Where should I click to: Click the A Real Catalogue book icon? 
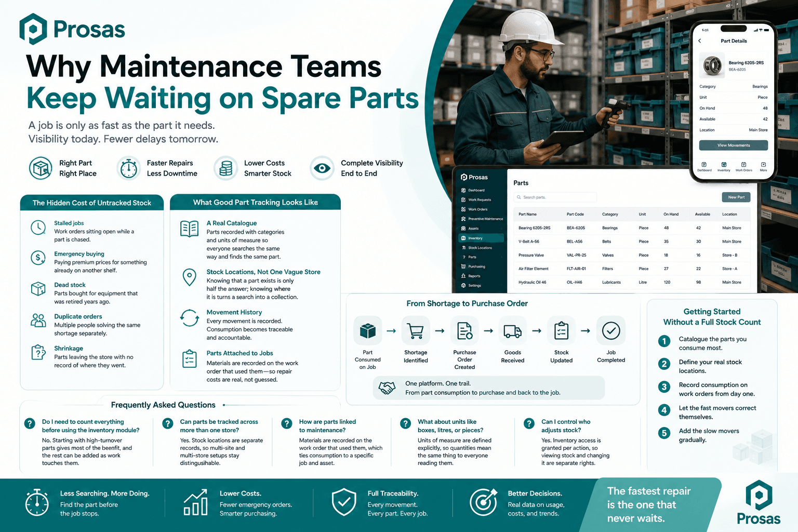point(190,229)
